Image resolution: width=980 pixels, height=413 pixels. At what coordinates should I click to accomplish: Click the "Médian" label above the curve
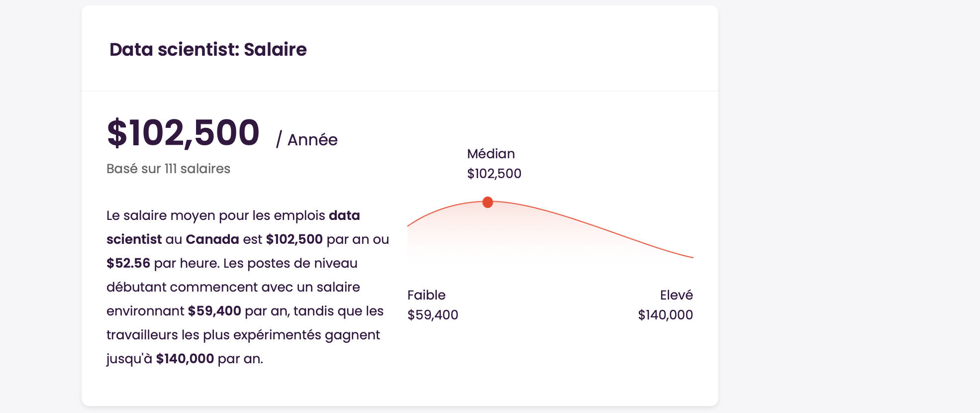pyautogui.click(x=490, y=154)
